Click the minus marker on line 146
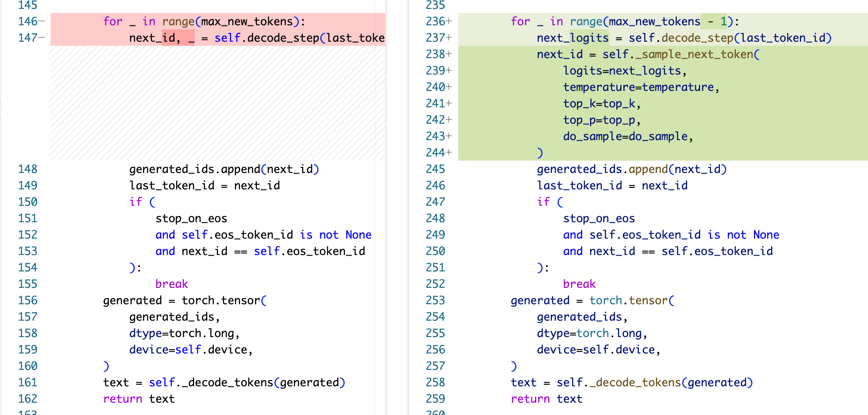Image resolution: width=868 pixels, height=415 pixels. tap(42, 21)
